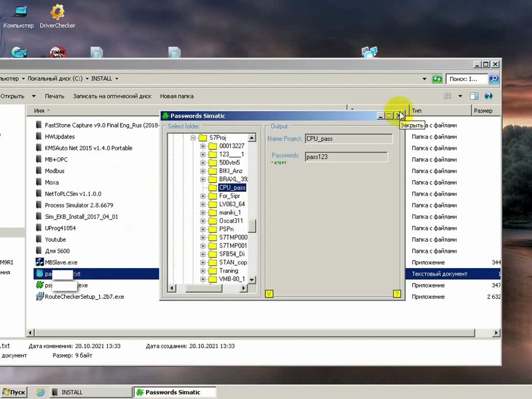The height and width of the screenshot is (399, 532).
Task: Select the Process Simulator 2.8.6679 folder
Action: click(79, 205)
